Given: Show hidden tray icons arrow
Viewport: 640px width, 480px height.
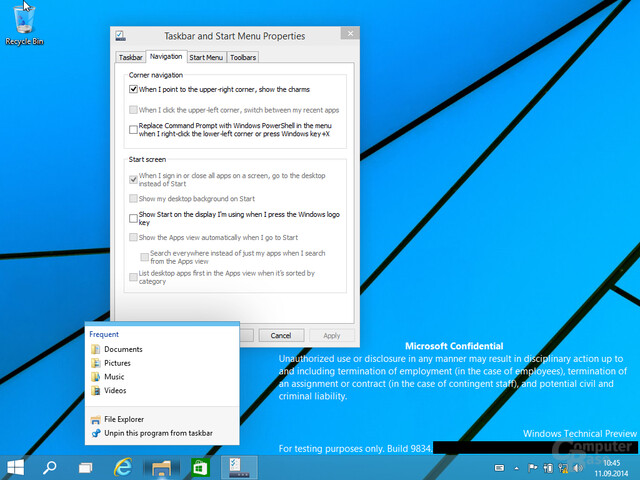Looking at the screenshot, I should tap(516, 468).
